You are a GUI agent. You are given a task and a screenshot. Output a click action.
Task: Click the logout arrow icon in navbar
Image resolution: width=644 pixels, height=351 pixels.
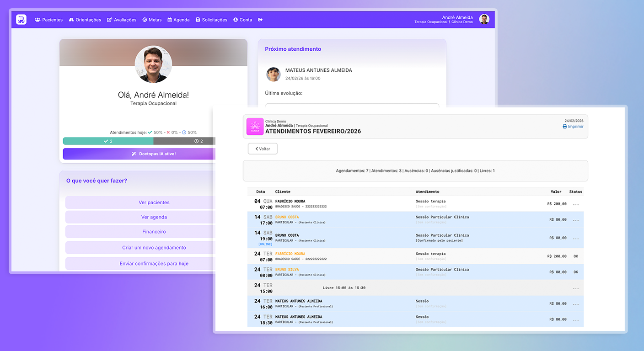click(260, 20)
